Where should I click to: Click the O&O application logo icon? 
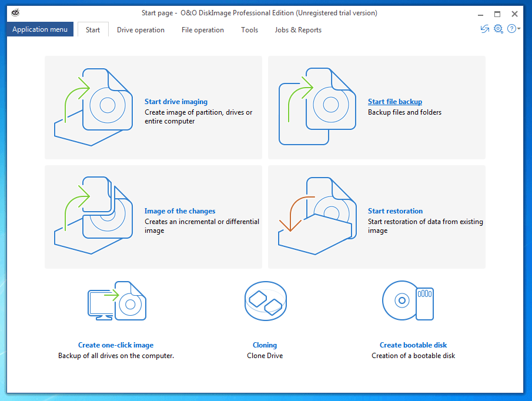[15, 13]
